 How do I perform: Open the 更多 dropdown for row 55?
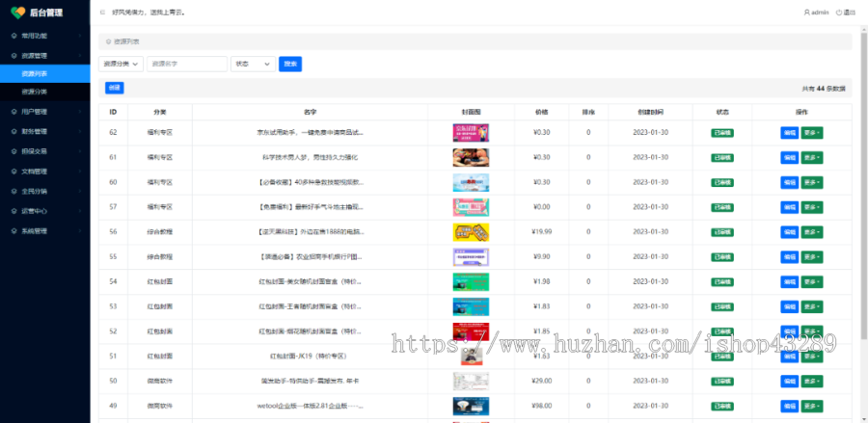(811, 257)
